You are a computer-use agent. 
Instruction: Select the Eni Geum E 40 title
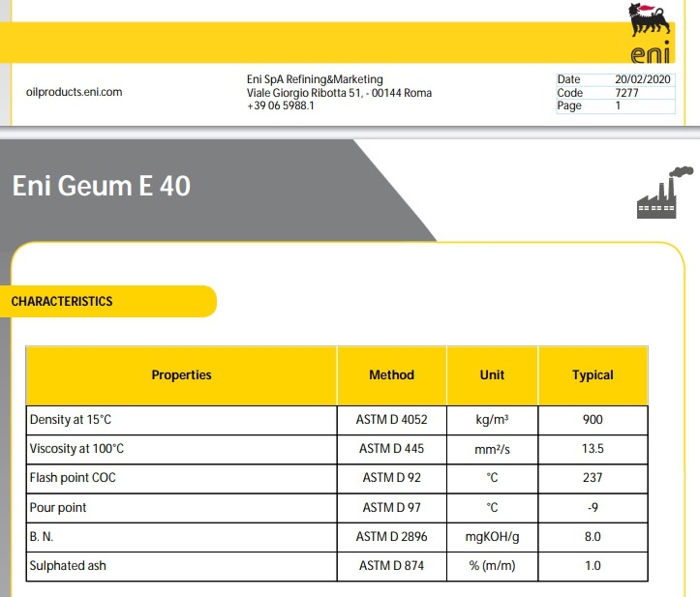(x=102, y=186)
